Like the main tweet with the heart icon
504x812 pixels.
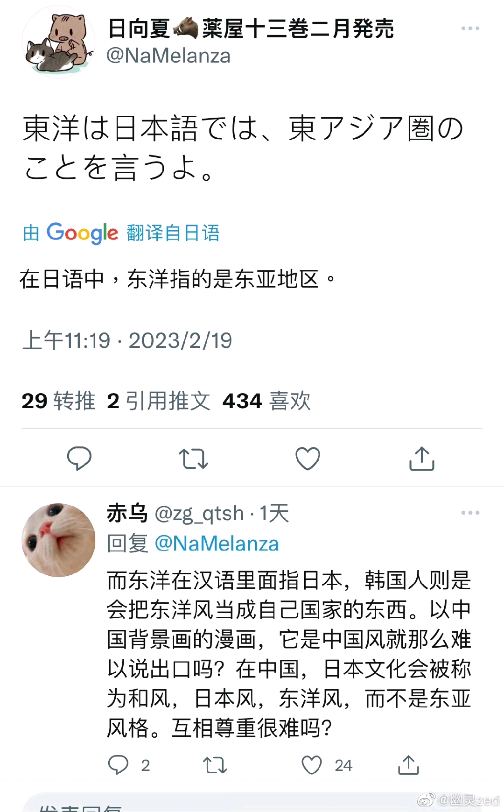click(x=308, y=458)
